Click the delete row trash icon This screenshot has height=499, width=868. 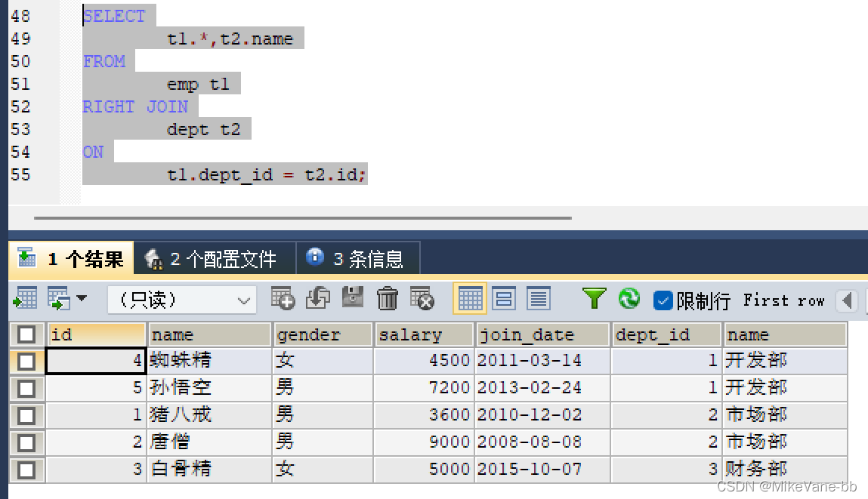coord(388,299)
